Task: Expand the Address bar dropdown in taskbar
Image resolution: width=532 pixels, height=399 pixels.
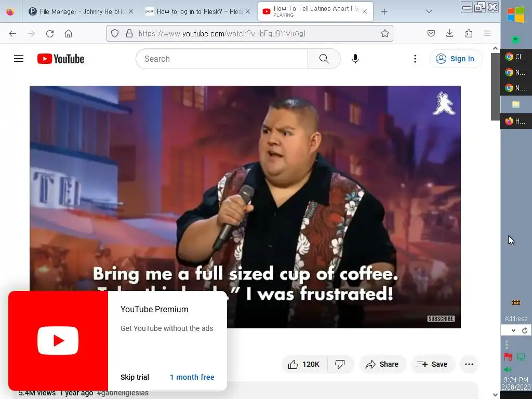Action: tap(513, 330)
